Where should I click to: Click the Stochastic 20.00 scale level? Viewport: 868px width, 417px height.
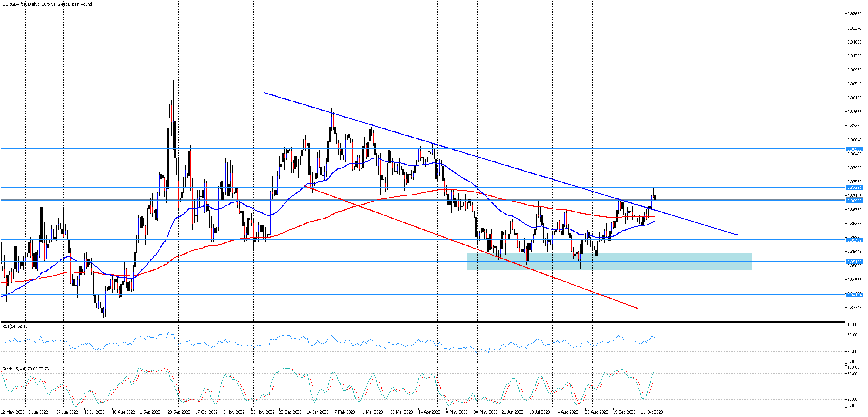[853, 400]
